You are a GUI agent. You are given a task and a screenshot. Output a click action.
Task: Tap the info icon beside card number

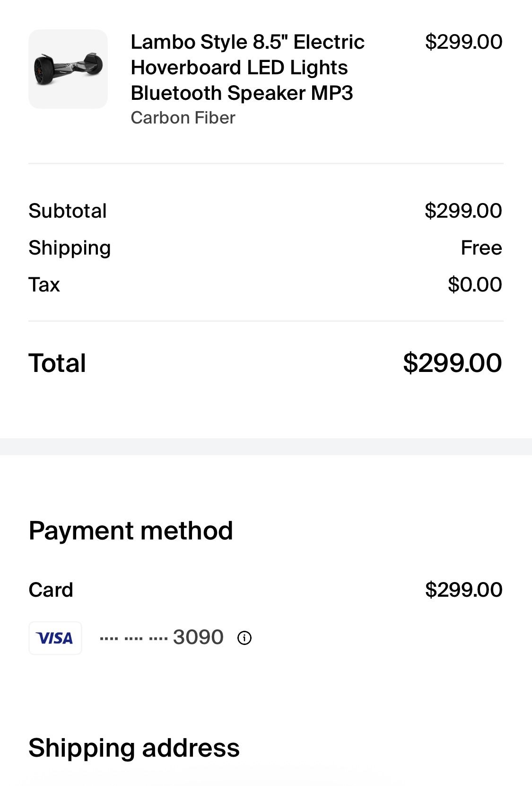point(244,638)
